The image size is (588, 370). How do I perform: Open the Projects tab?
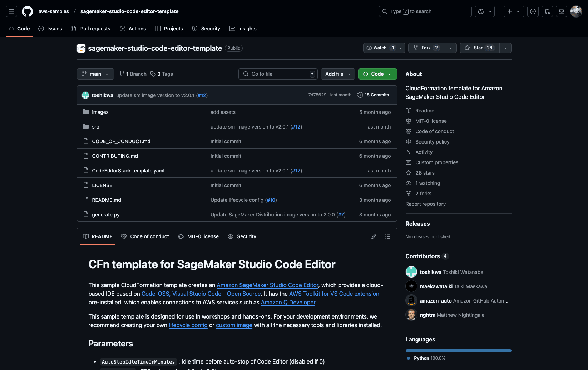tap(169, 29)
